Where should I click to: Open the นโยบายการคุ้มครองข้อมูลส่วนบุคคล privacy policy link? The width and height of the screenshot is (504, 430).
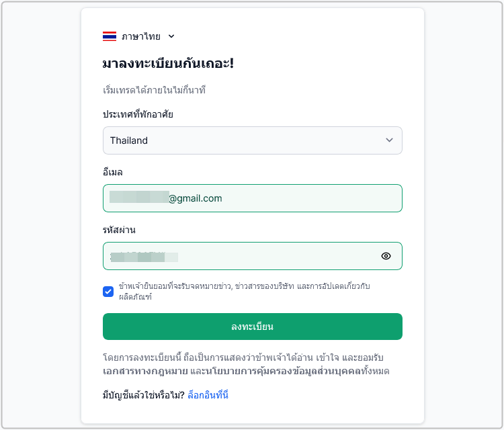tap(289, 371)
